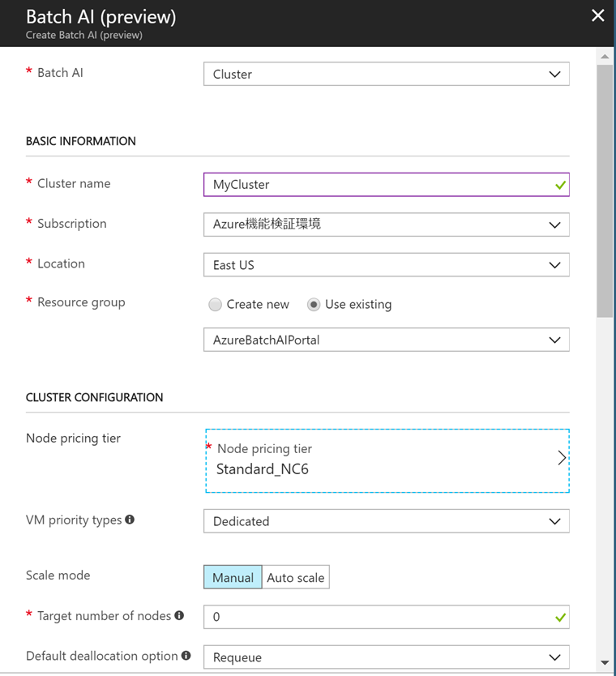
Task: Click the CLUSTER CONFIGURATION section heading
Action: (x=94, y=397)
